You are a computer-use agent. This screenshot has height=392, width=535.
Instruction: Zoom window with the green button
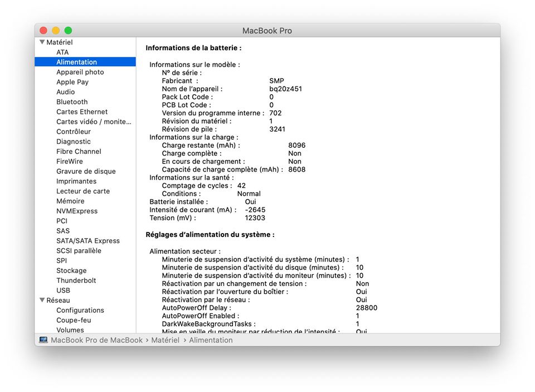pos(68,31)
